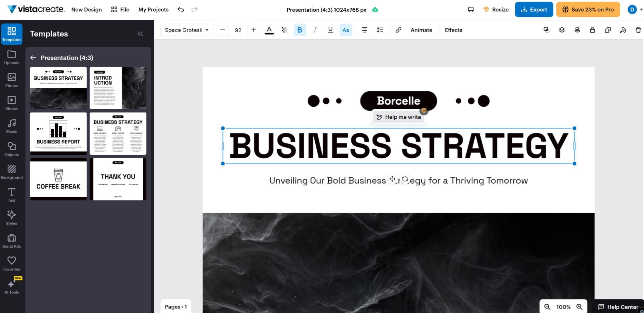Open the File menu
This screenshot has height=313, width=644.
pyautogui.click(x=120, y=10)
